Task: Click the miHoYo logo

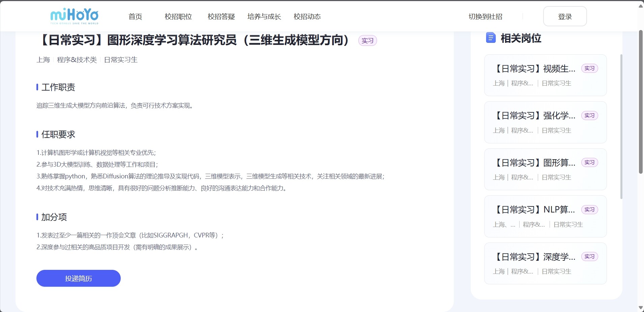Action: click(x=74, y=16)
